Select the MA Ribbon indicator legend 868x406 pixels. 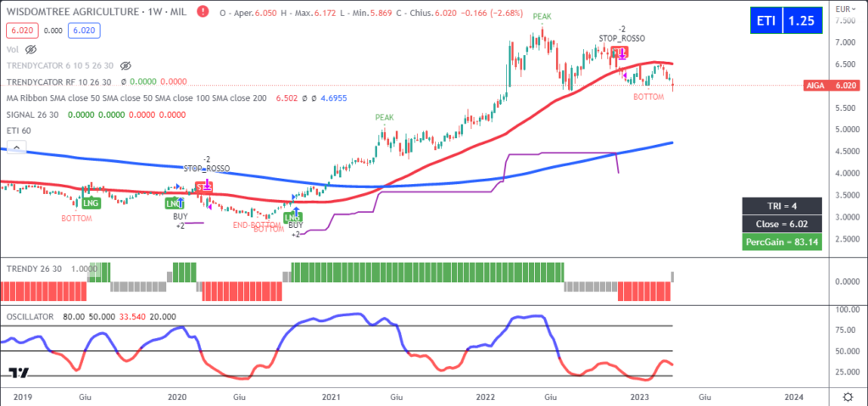point(136,97)
